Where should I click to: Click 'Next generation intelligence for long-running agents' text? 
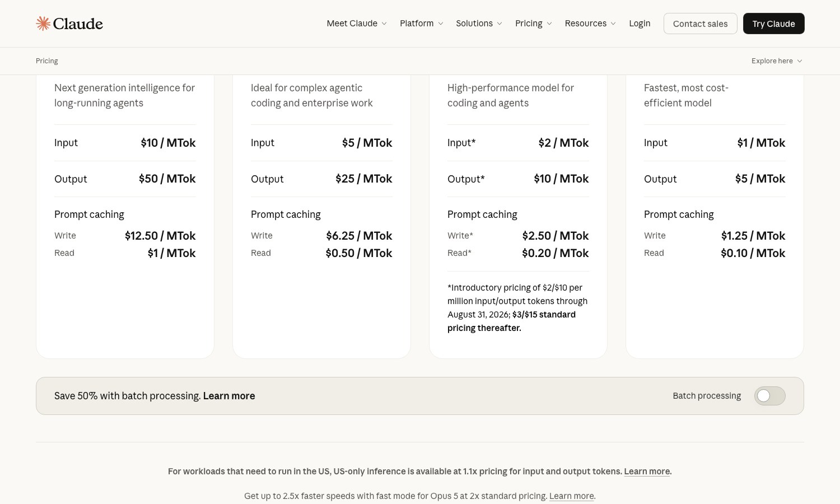124,95
